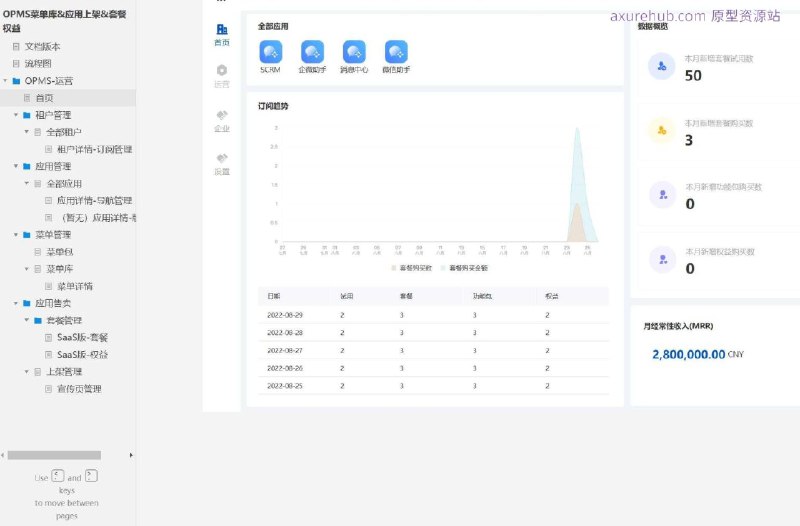This screenshot has height=526, width=800.
Task: Click the 2022-08-29 table row
Action: coord(434,315)
